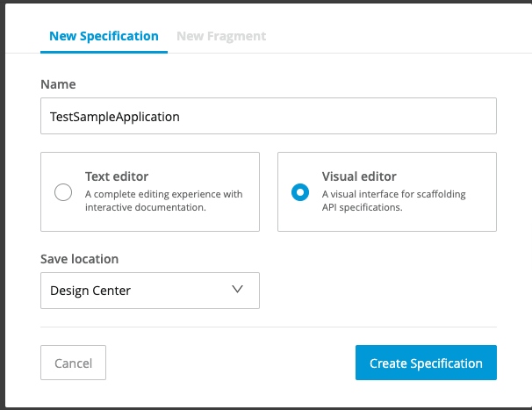The width and height of the screenshot is (532, 410).
Task: Click the blue underline beneath New Specification
Action: point(104,52)
